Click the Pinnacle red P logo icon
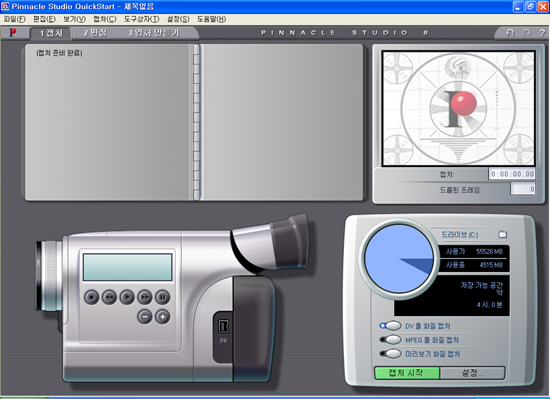This screenshot has height=399, width=550. point(13,33)
